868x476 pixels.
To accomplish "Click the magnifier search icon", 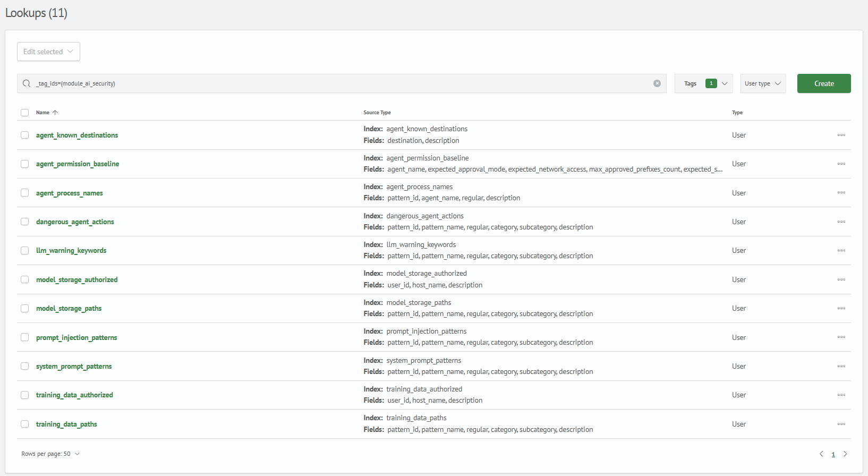I will 27,83.
